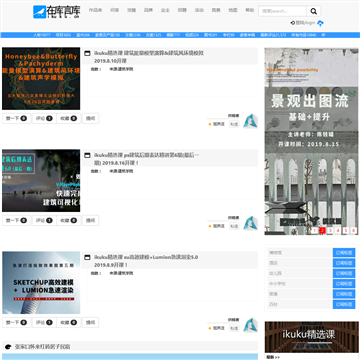Send 私信 to the 2019.8.10 post author
This screenshot has width=360, height=360.
pos(234,124)
